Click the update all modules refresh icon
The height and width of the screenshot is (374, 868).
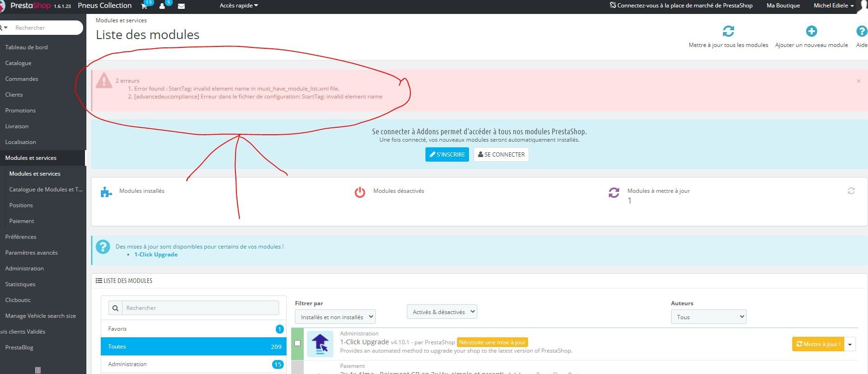pos(728,31)
